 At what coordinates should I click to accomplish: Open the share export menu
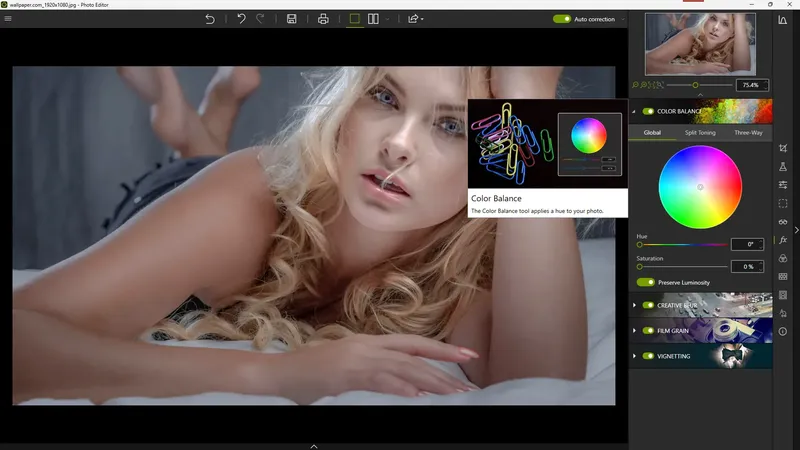coord(415,19)
